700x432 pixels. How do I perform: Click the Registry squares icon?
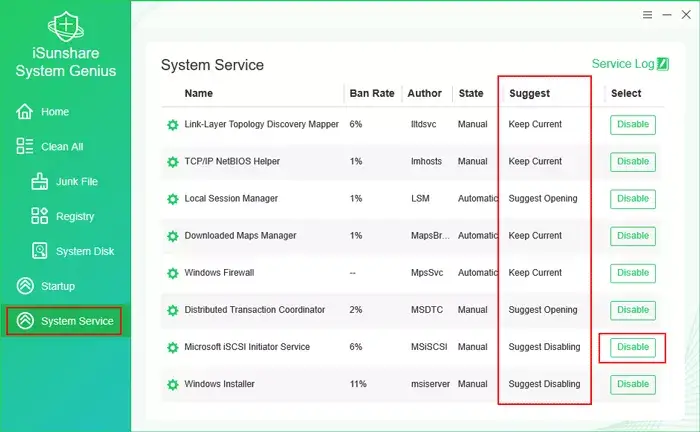pos(39,216)
